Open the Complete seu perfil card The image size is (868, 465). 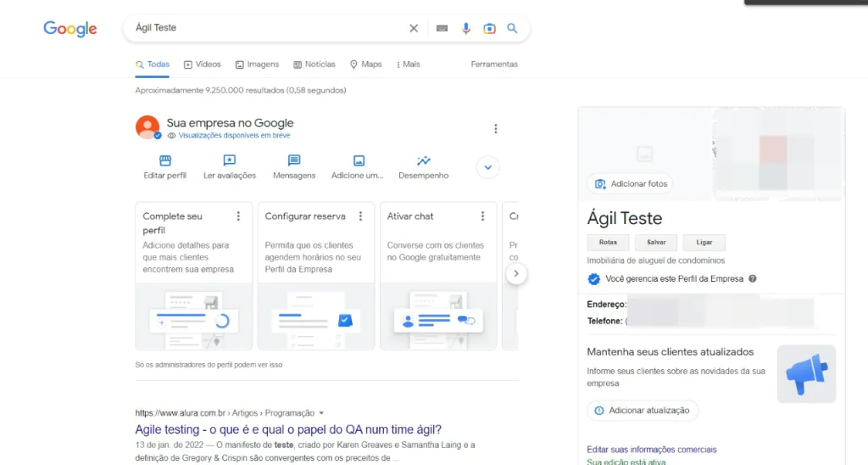click(194, 276)
